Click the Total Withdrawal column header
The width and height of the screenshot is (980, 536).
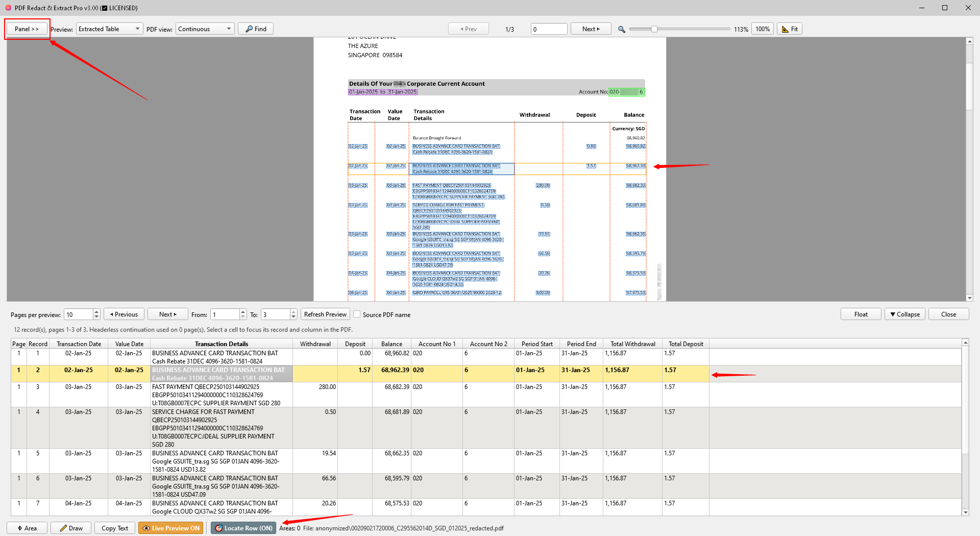click(633, 344)
